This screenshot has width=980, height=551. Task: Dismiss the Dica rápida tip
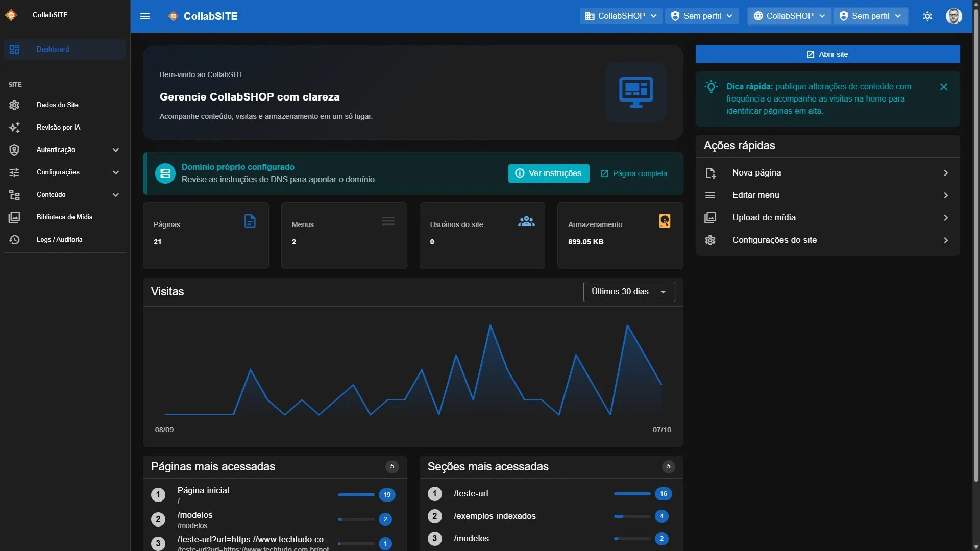[x=944, y=87]
